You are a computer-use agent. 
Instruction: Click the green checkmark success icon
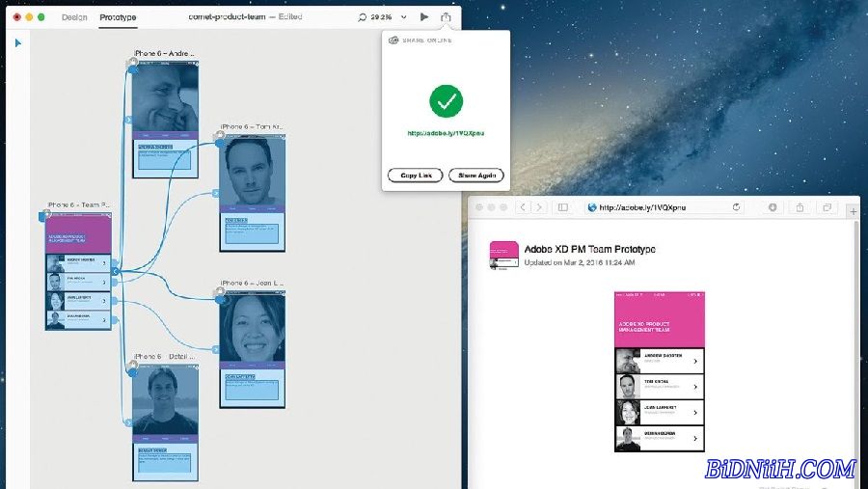(447, 101)
